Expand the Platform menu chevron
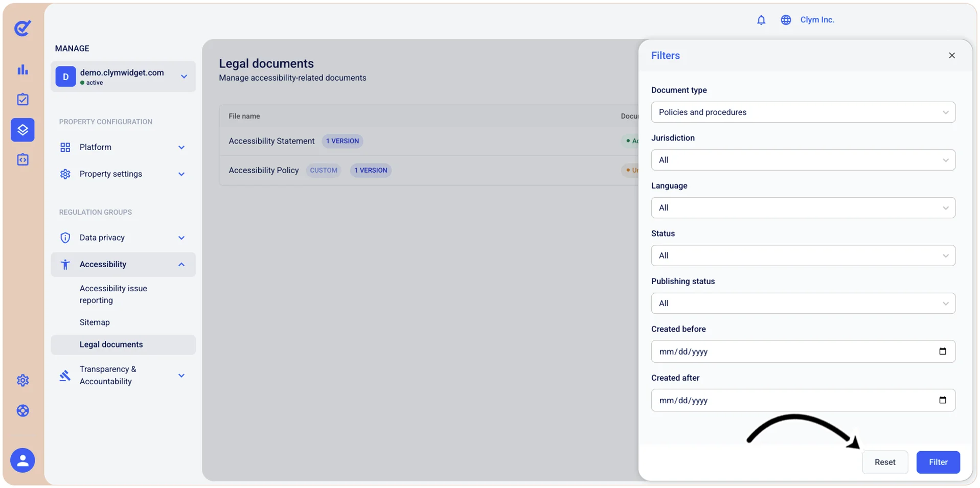This screenshot has height=488, width=980. coord(181,147)
